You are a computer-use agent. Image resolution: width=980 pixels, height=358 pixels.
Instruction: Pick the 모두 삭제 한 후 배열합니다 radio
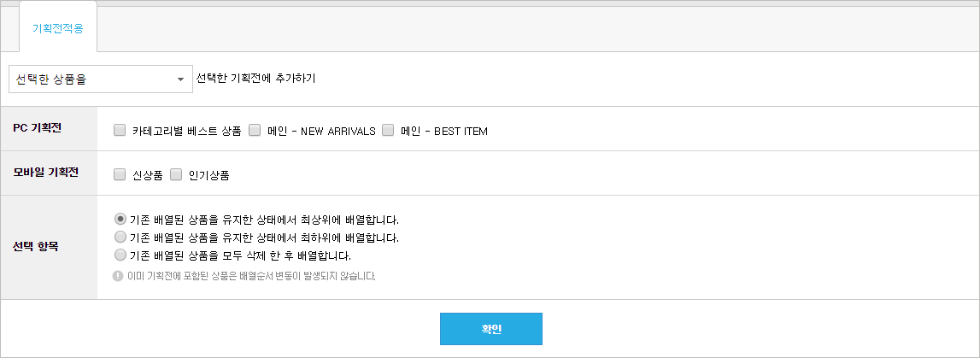tap(120, 255)
